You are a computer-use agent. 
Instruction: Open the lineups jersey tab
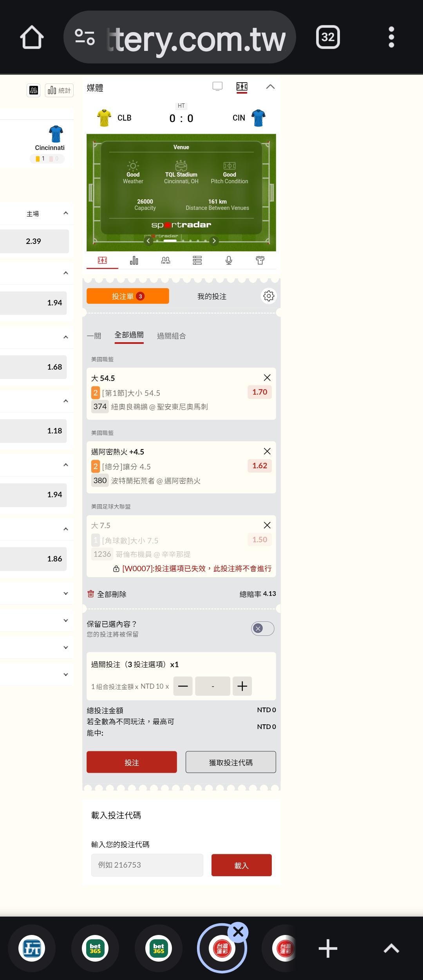point(260,260)
